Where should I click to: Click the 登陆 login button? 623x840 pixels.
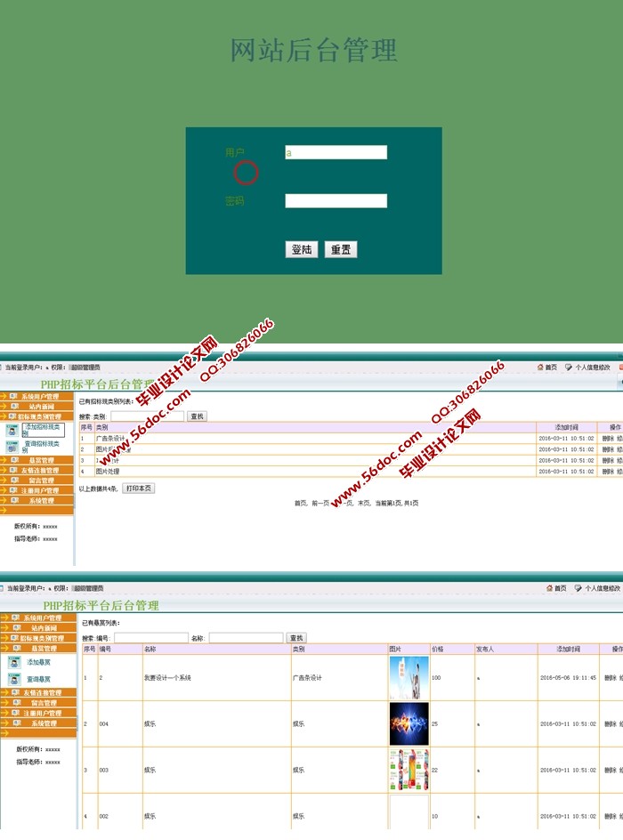point(302,250)
